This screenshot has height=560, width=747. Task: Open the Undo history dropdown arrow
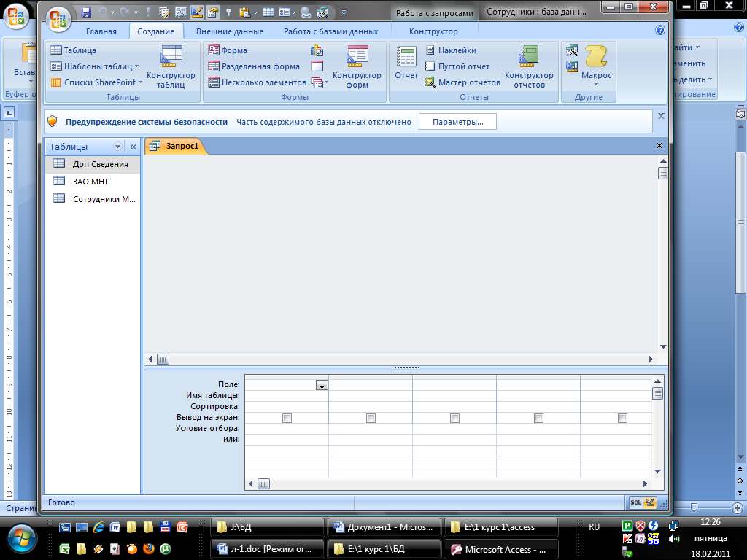coord(112,12)
